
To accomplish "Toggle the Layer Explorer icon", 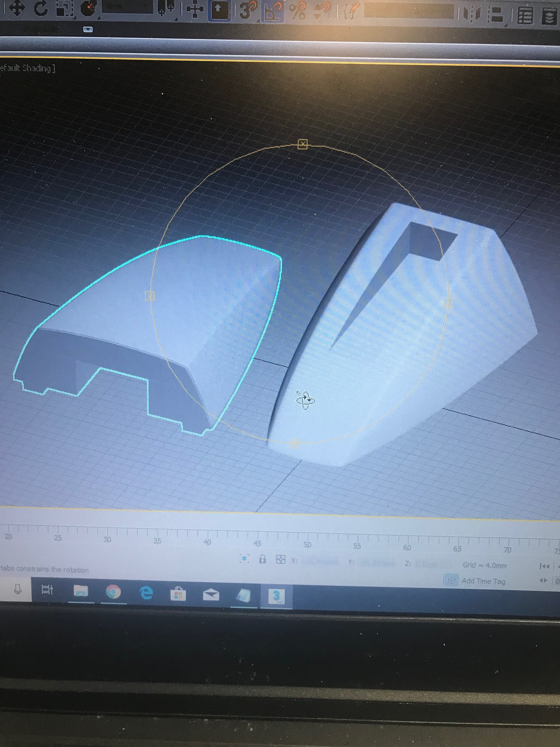I will click(x=549, y=16).
